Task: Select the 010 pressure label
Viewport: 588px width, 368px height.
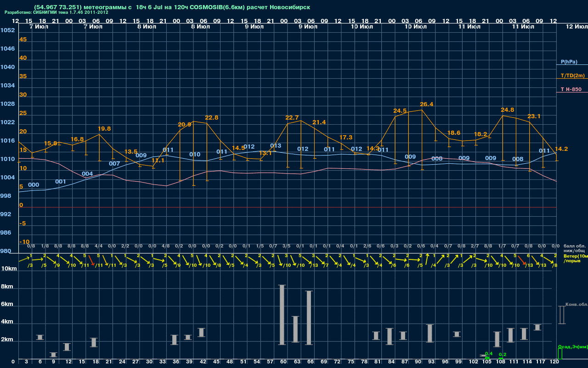Action: click(x=195, y=155)
